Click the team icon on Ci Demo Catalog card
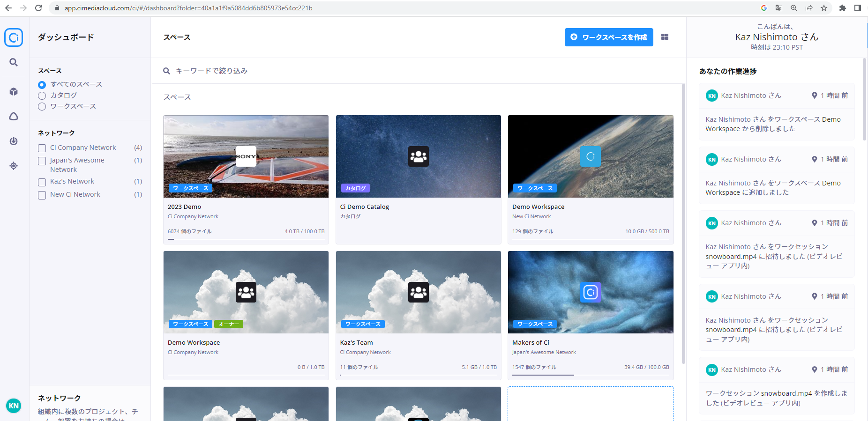The width and height of the screenshot is (868, 421). click(x=419, y=156)
